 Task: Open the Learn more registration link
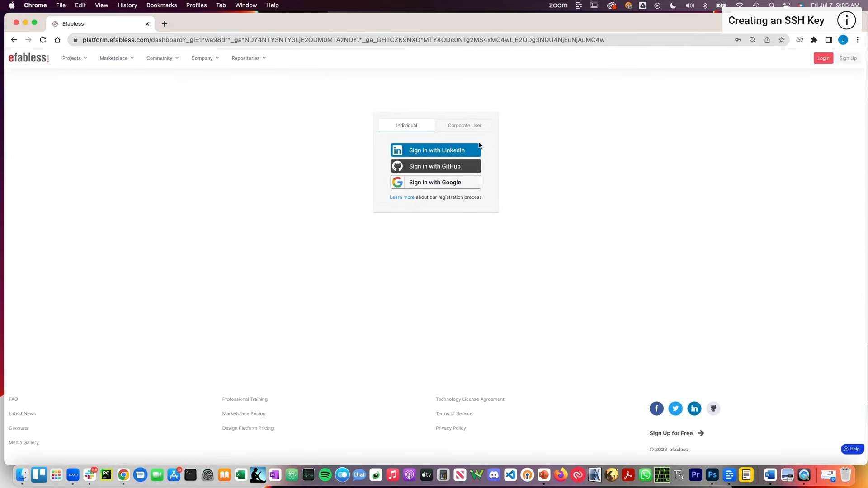[x=402, y=197]
